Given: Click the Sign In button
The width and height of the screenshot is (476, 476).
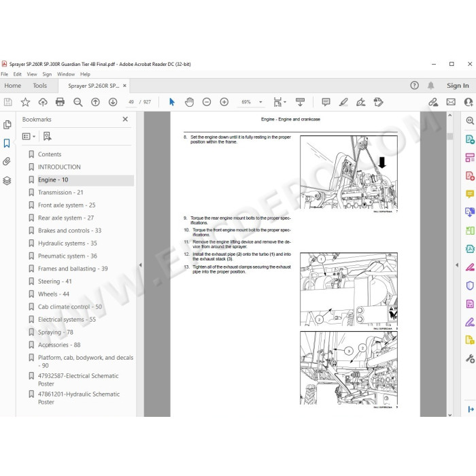Looking at the screenshot, I should click(x=458, y=86).
